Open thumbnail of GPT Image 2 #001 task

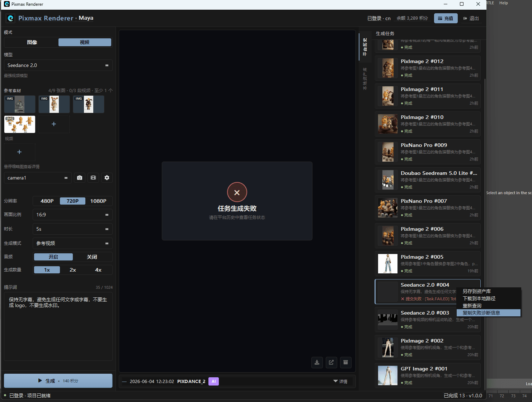388,375
